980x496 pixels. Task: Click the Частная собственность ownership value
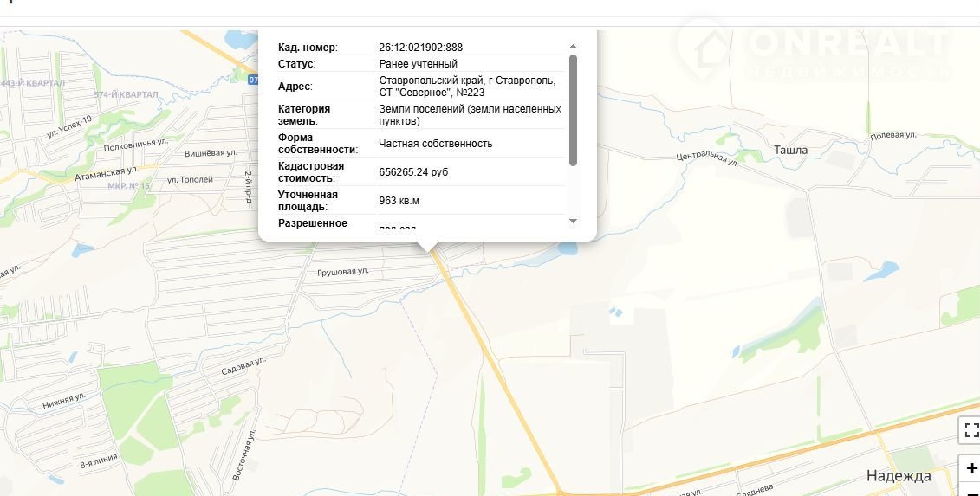435,144
